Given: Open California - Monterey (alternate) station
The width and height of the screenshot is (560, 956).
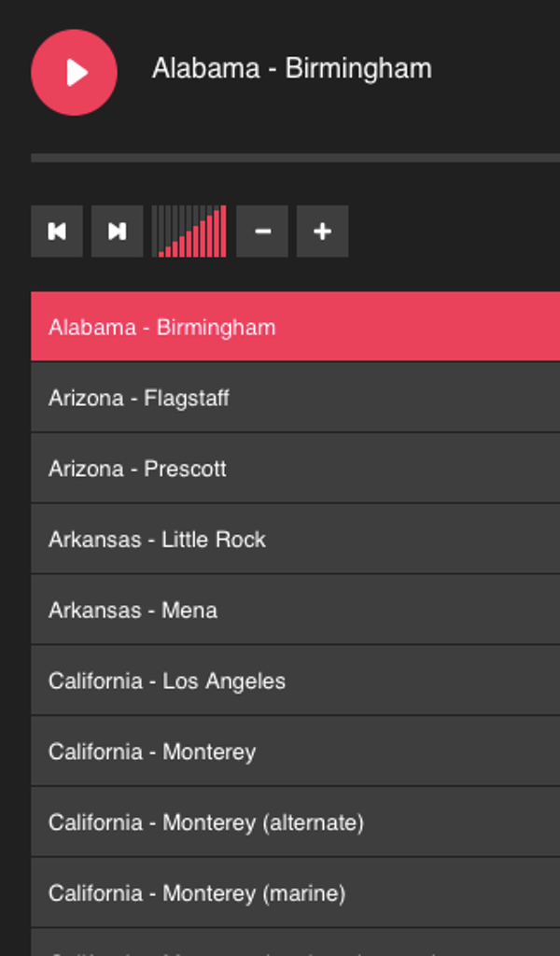Looking at the screenshot, I should point(295,823).
